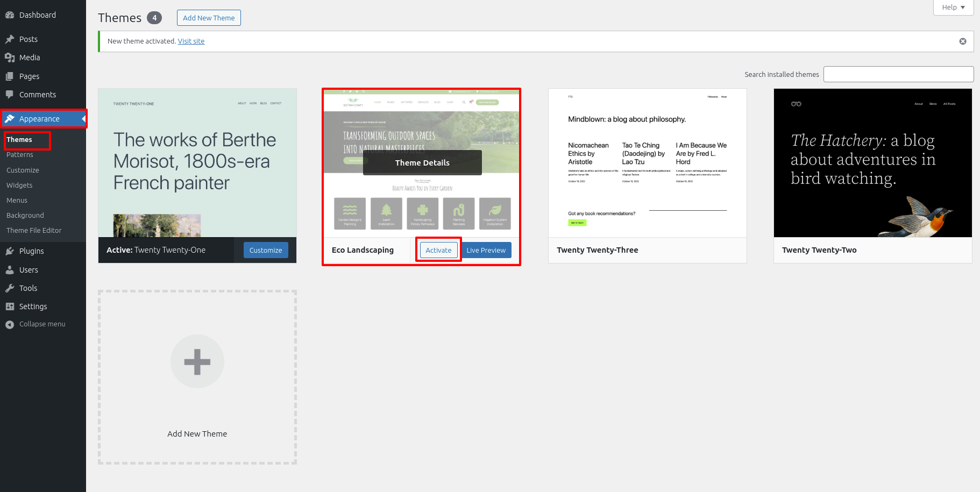This screenshot has width=980, height=492.
Task: Click Twenty Twenty-Two theme screenshot
Action: [x=873, y=163]
